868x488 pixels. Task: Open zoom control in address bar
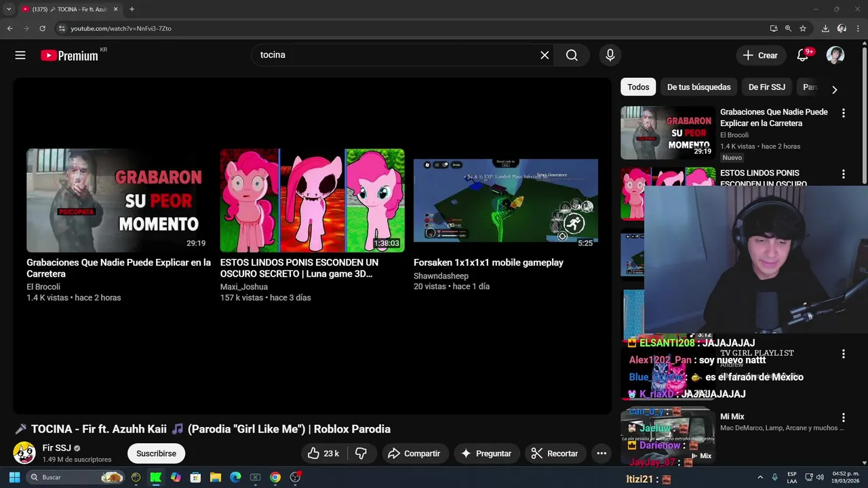[788, 28]
